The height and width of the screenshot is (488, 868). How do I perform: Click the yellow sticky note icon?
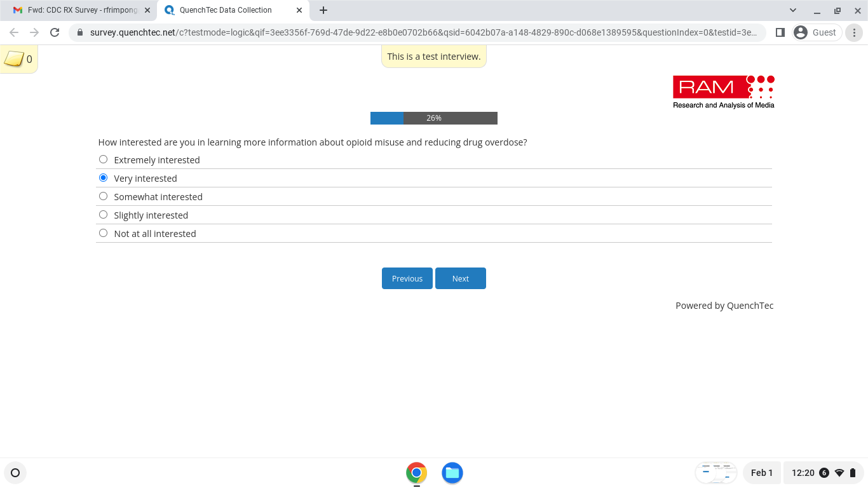14,59
